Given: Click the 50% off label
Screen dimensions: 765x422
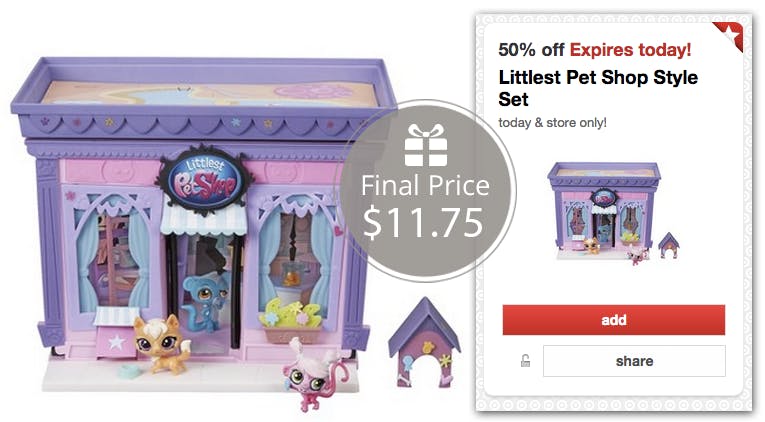Looking at the screenshot, I should [531, 50].
